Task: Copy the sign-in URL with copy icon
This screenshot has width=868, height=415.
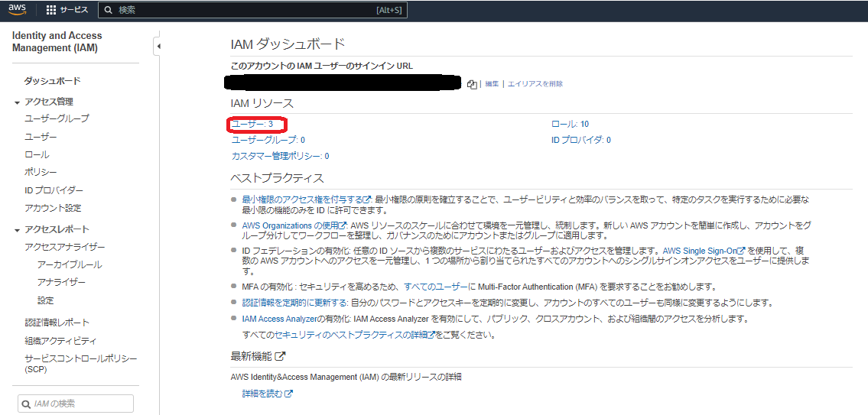Action: [472, 84]
